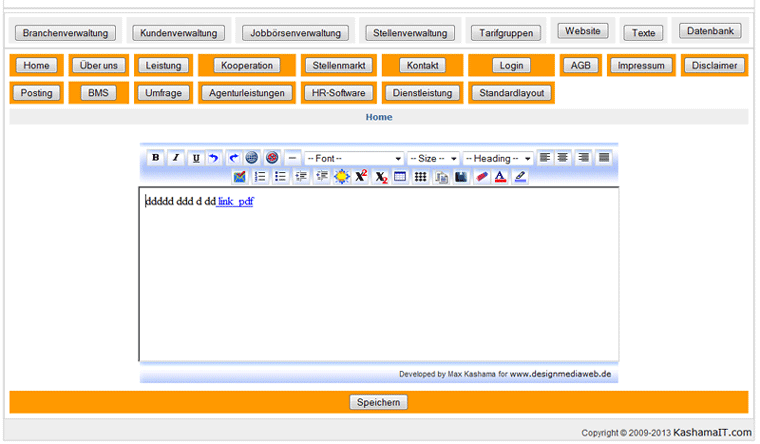The width and height of the screenshot is (760, 444).
Task: Apply superscript to the text
Action: coord(361,177)
